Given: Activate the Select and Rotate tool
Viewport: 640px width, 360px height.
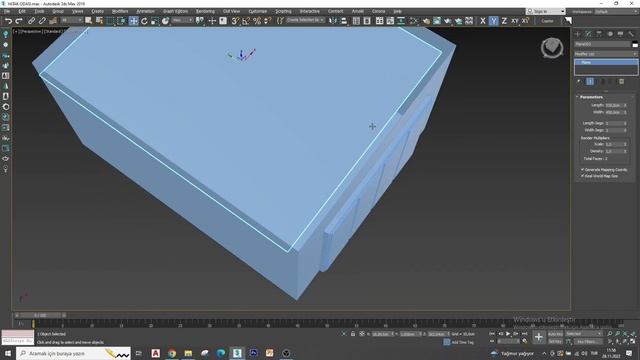Looking at the screenshot, I should point(144,21).
